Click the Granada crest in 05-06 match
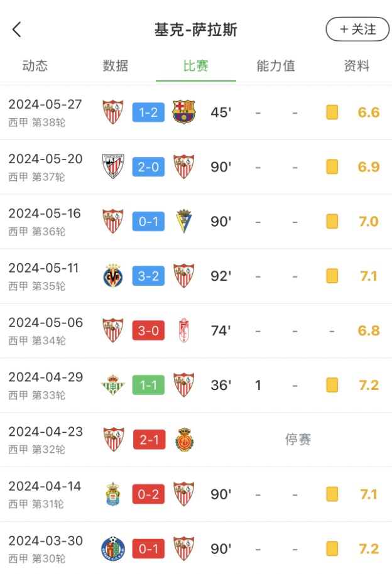The width and height of the screenshot is (392, 574). [183, 331]
